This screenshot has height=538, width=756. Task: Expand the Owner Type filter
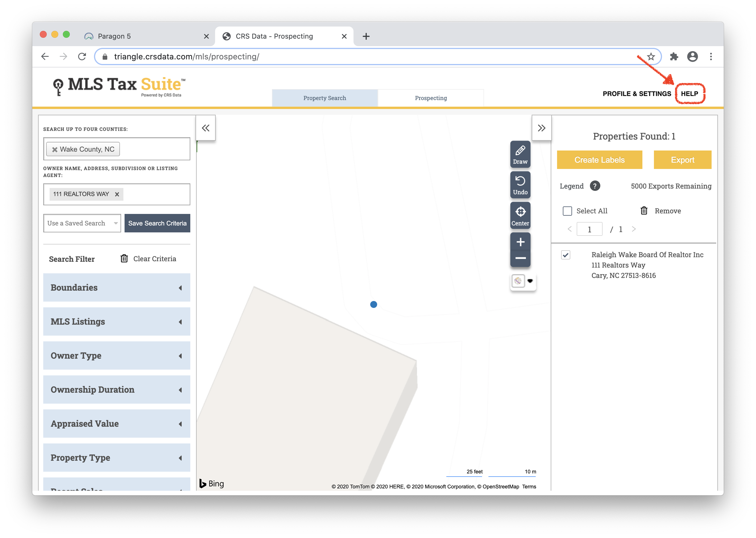click(x=116, y=355)
